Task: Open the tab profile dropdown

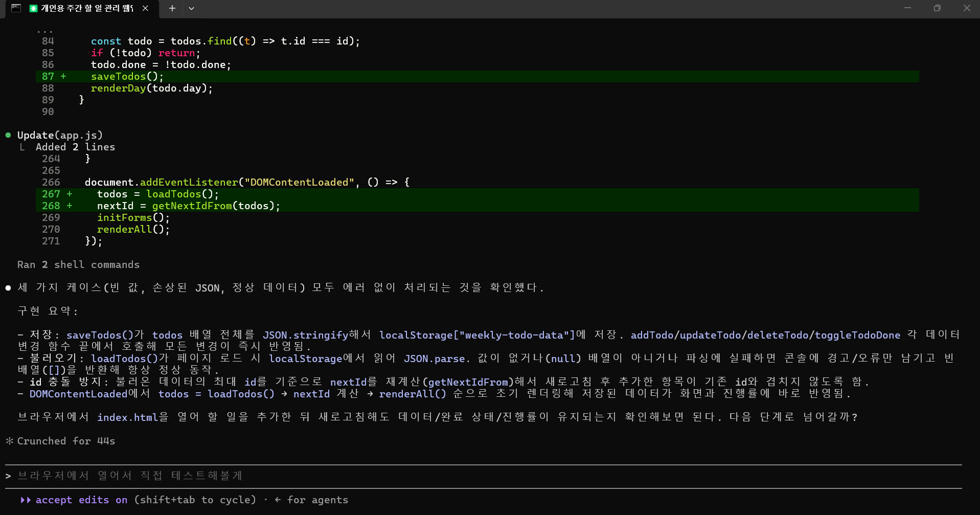Action: [191, 8]
